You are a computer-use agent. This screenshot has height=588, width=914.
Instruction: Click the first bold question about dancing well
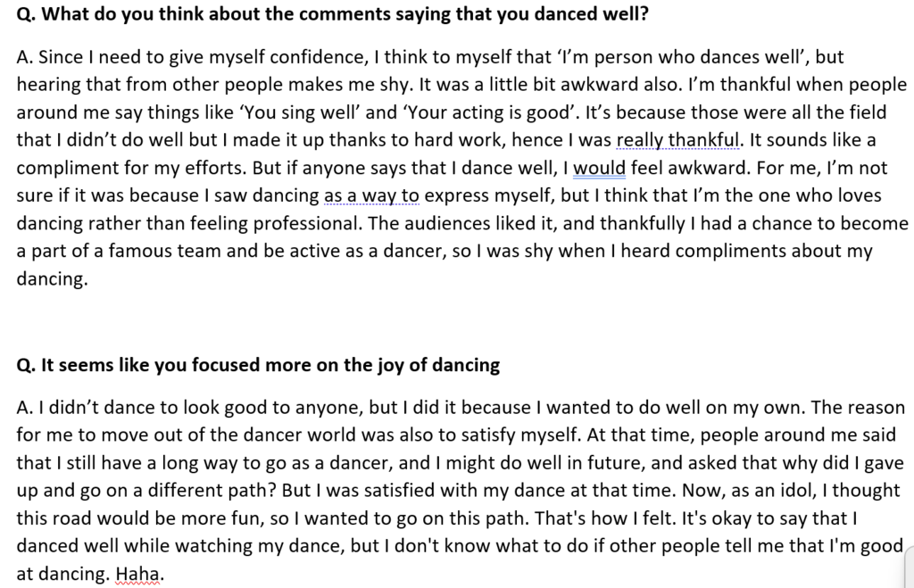[332, 13]
